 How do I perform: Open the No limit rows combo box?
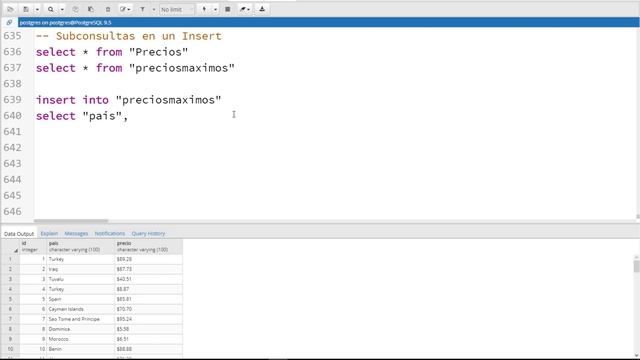[x=176, y=9]
